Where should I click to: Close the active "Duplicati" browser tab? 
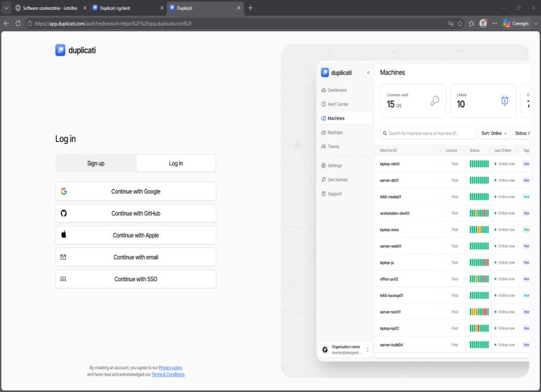239,8
